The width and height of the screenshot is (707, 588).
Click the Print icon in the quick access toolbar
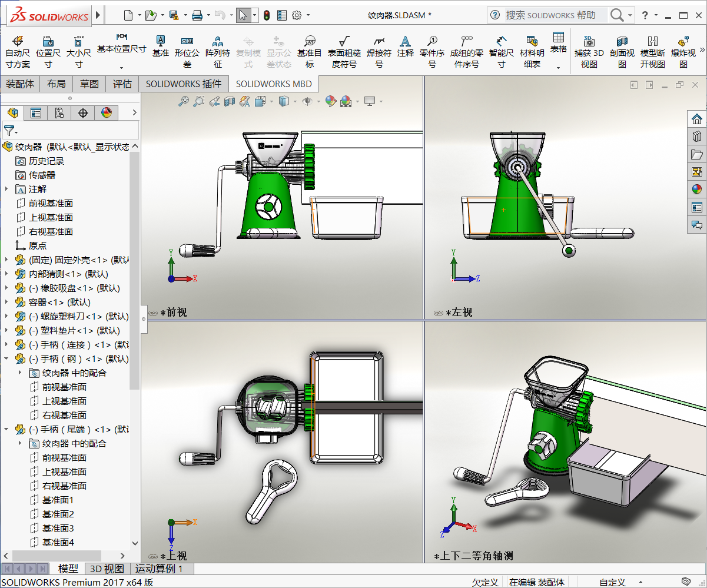point(198,15)
